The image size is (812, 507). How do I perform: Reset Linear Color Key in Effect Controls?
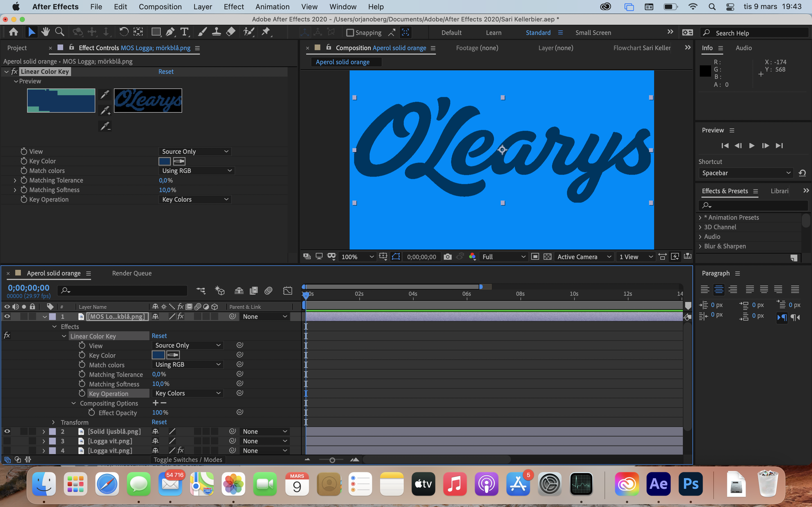pyautogui.click(x=166, y=72)
